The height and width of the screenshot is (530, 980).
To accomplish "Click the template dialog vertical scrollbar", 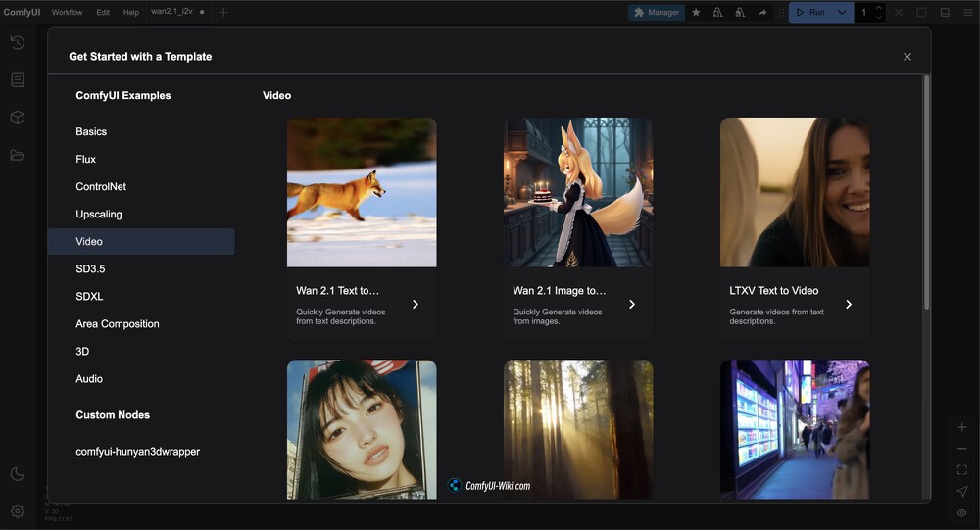I will tap(925, 196).
